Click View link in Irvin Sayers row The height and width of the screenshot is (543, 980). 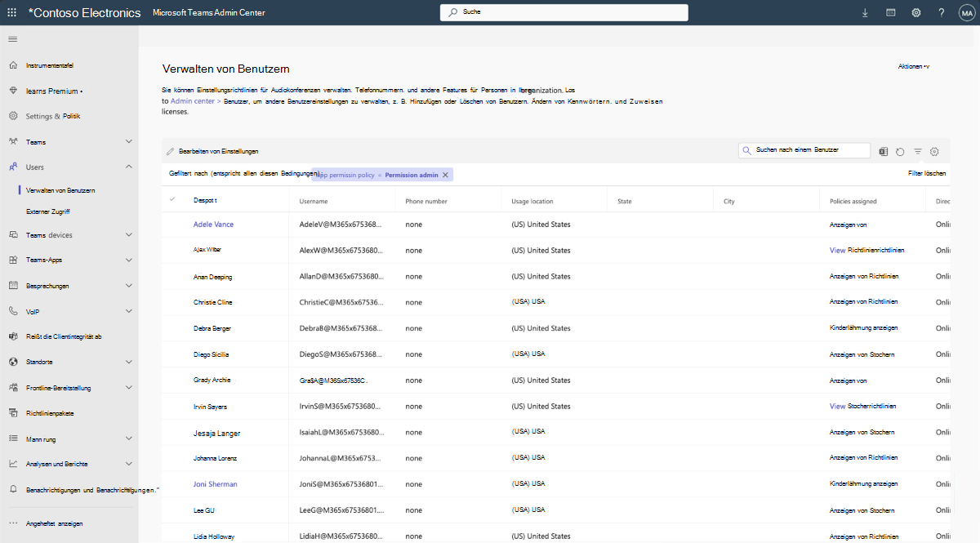point(837,406)
